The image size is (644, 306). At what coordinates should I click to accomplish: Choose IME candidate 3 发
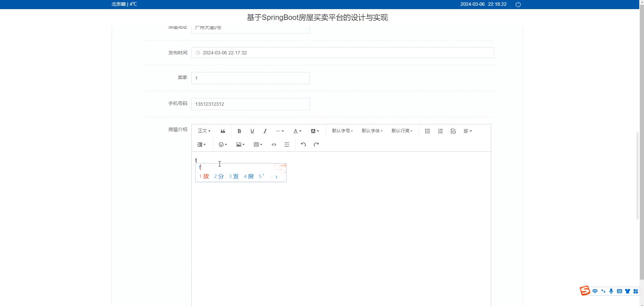coord(234,176)
